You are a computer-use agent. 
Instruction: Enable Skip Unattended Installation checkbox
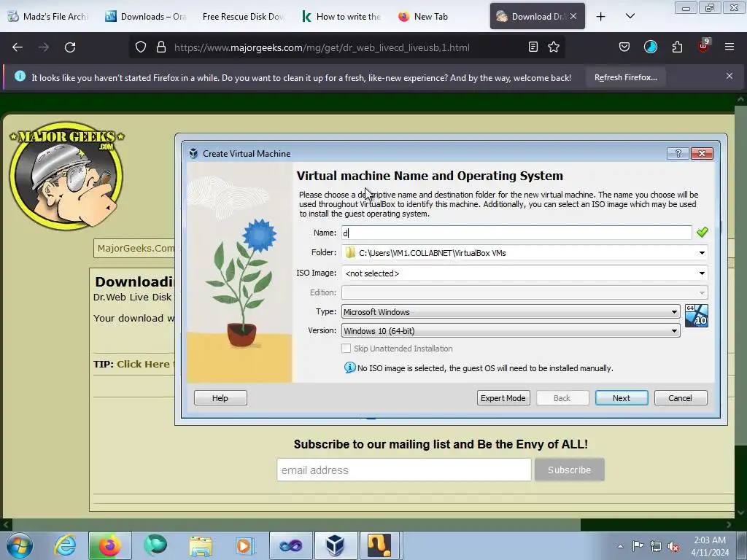pos(347,349)
